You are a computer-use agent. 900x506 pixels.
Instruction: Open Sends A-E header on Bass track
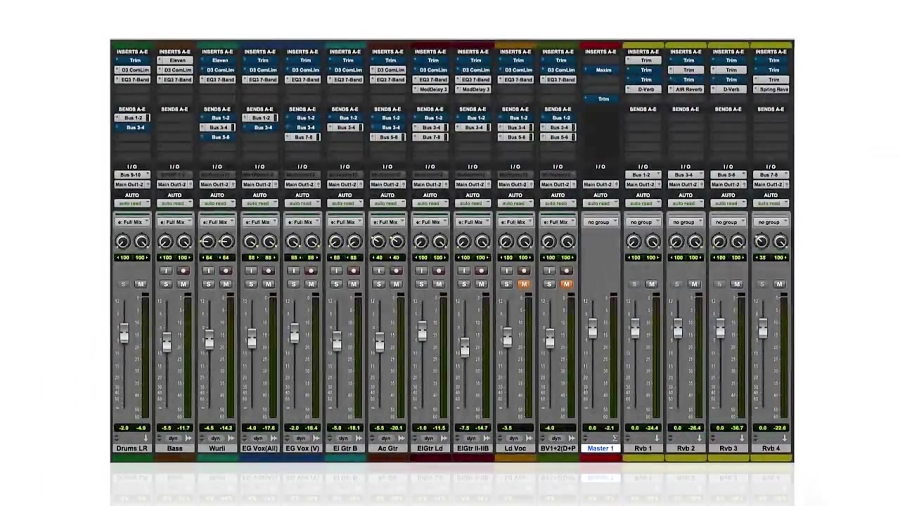[x=174, y=109]
